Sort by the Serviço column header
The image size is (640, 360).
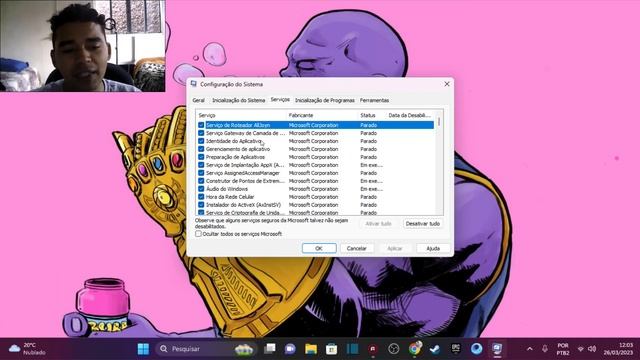241,116
